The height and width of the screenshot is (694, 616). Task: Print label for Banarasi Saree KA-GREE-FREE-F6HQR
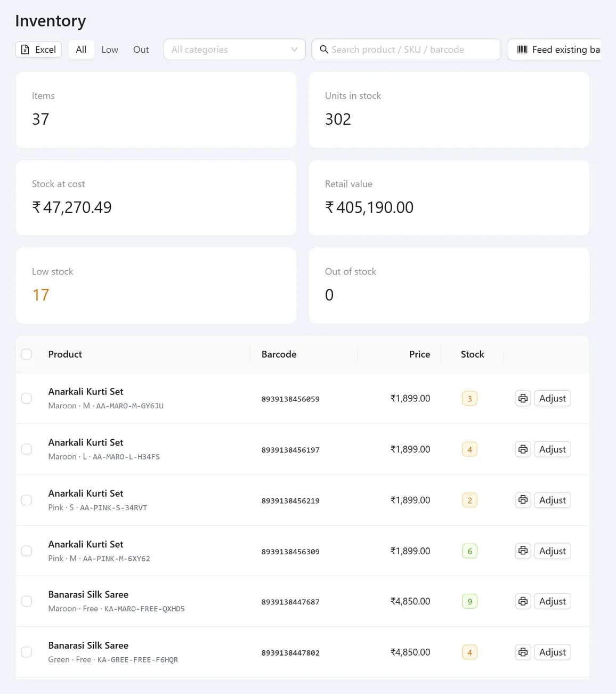(x=523, y=652)
